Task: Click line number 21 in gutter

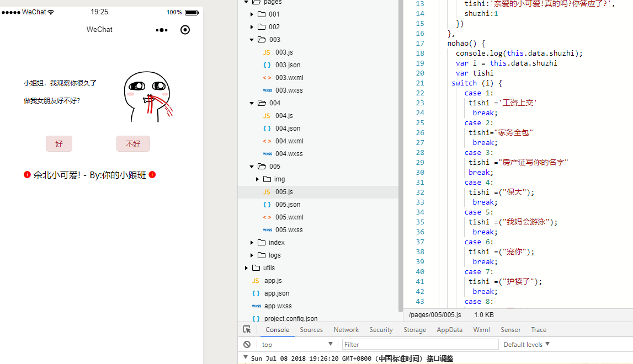Action: tap(420, 83)
